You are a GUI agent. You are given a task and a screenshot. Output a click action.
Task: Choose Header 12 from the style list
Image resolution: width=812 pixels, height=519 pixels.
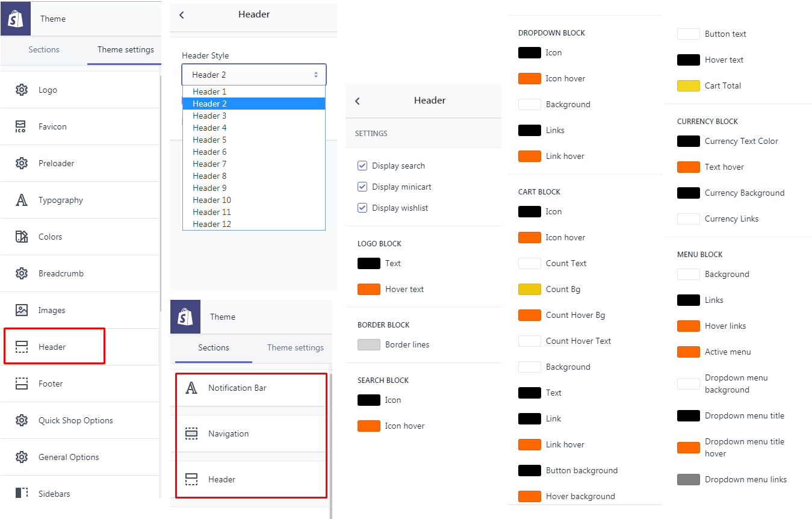pos(254,224)
